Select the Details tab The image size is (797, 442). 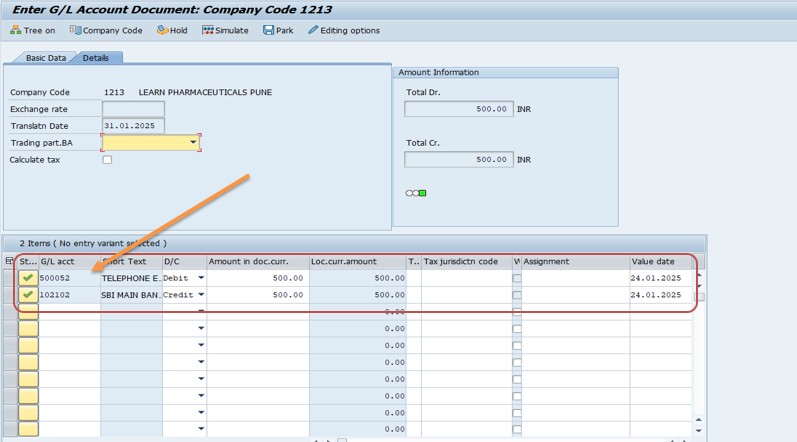[96, 58]
